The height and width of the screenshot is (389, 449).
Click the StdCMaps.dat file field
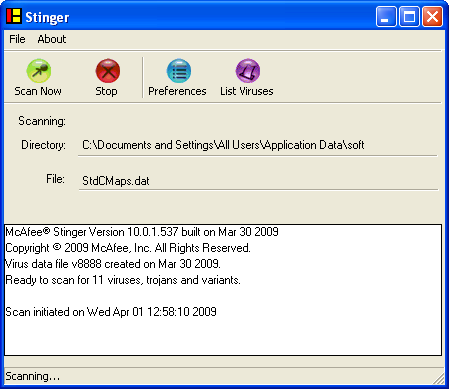pos(258,181)
